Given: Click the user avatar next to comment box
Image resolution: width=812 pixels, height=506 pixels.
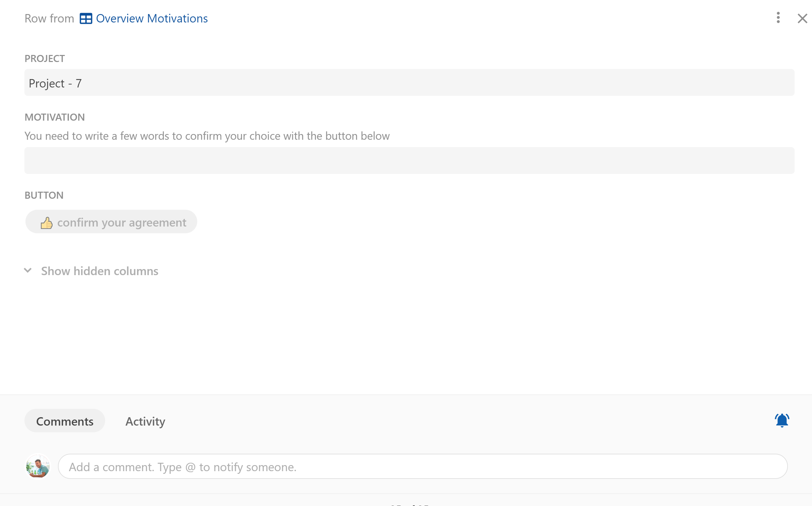Looking at the screenshot, I should click(x=38, y=466).
